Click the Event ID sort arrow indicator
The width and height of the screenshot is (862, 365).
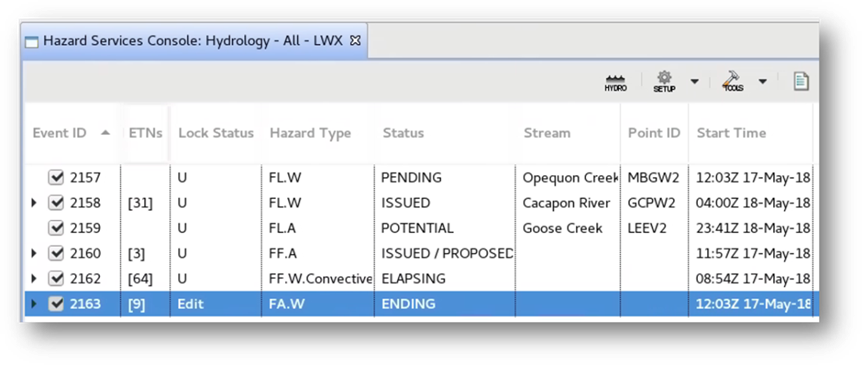tap(106, 133)
